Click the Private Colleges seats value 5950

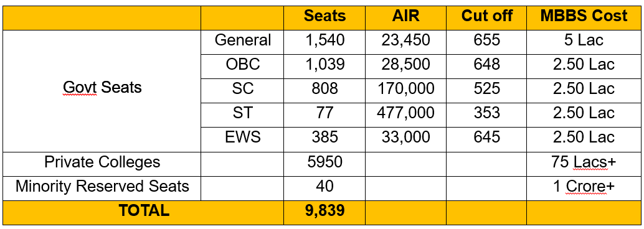324,162
